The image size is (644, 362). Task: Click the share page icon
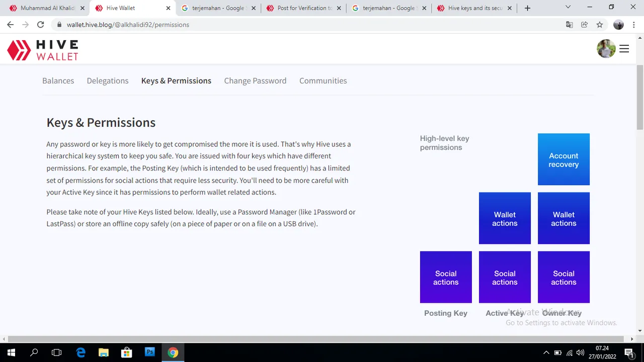coord(584,25)
